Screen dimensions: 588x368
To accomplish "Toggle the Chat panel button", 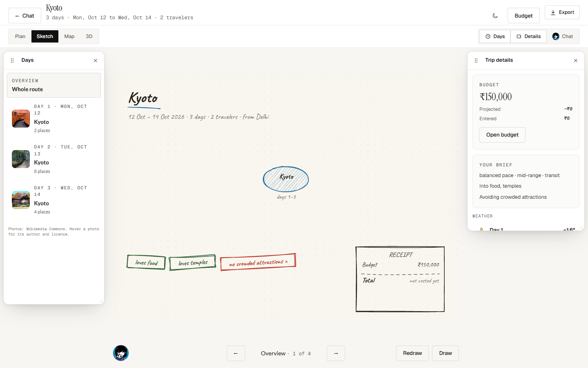I will point(563,36).
